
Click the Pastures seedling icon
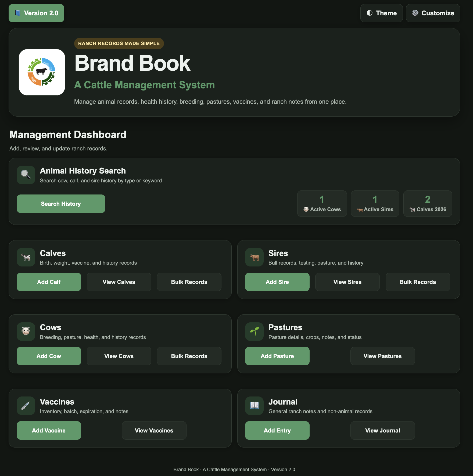click(254, 331)
